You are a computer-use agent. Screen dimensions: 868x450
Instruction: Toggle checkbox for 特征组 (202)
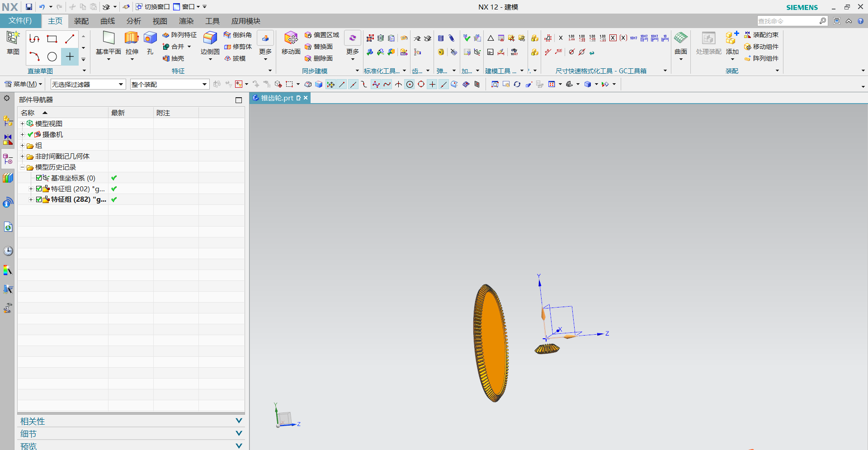pos(39,189)
